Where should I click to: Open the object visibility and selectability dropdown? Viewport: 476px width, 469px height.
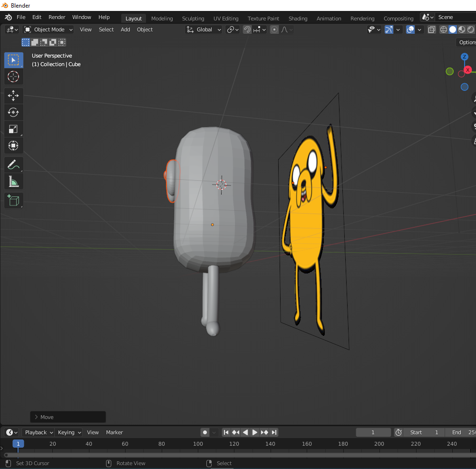(374, 29)
